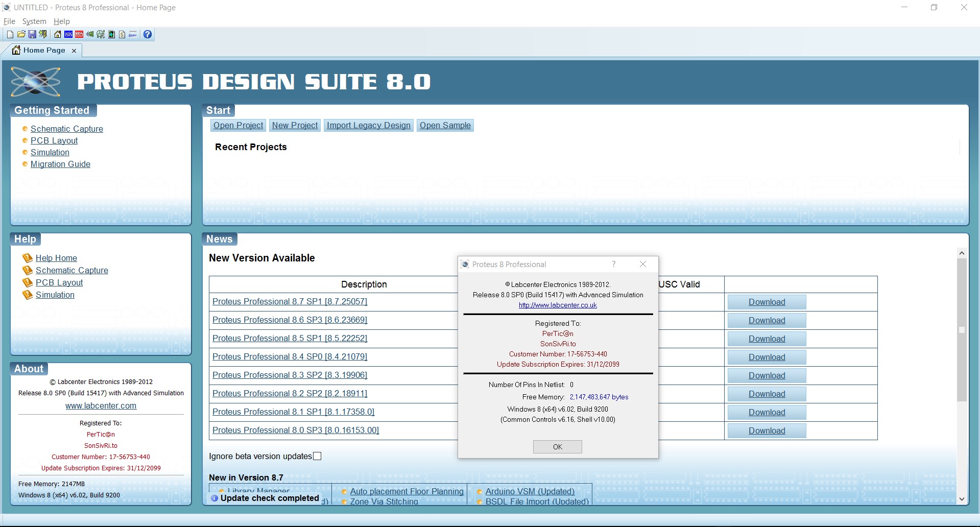Click the Open Project button
The width and height of the screenshot is (980, 527).
238,125
